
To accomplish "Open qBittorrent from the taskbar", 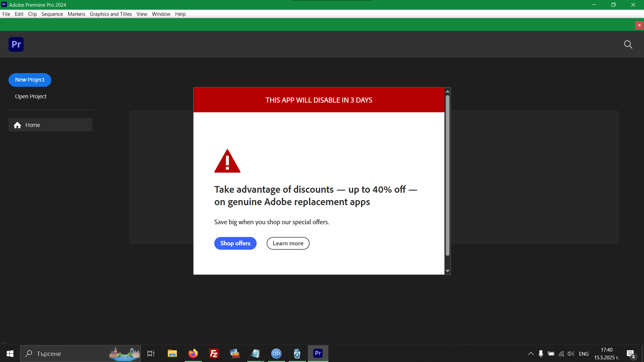I will (x=276, y=354).
